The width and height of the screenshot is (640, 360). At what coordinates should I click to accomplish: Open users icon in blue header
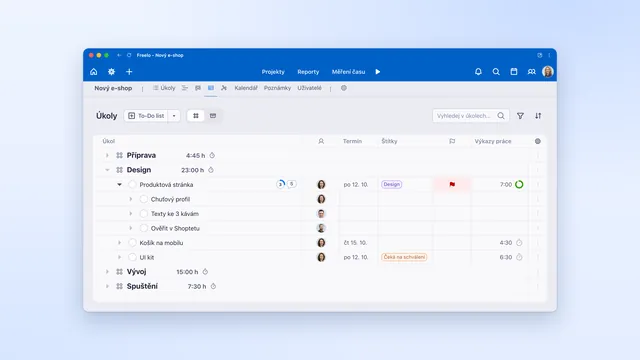click(x=531, y=72)
